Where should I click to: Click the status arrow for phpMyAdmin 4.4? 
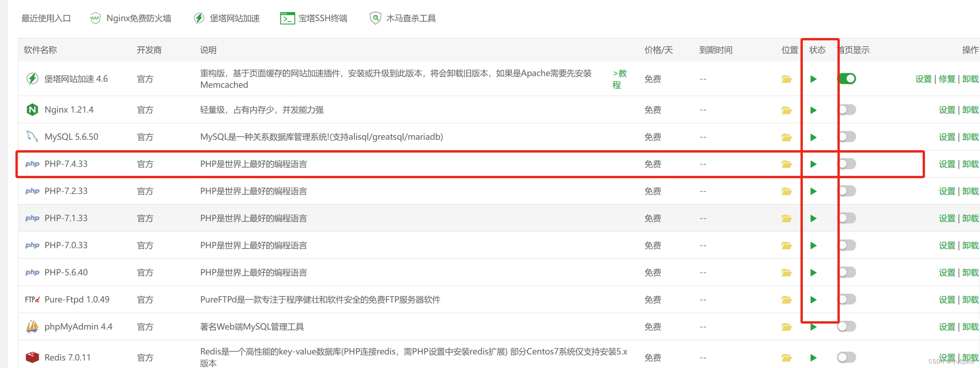click(x=813, y=327)
